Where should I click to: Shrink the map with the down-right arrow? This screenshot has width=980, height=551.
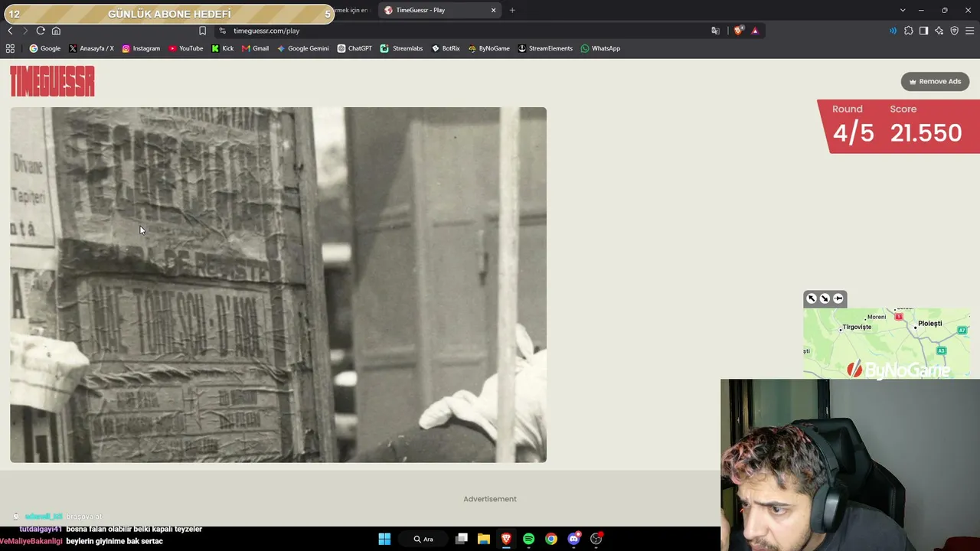pyautogui.click(x=825, y=298)
